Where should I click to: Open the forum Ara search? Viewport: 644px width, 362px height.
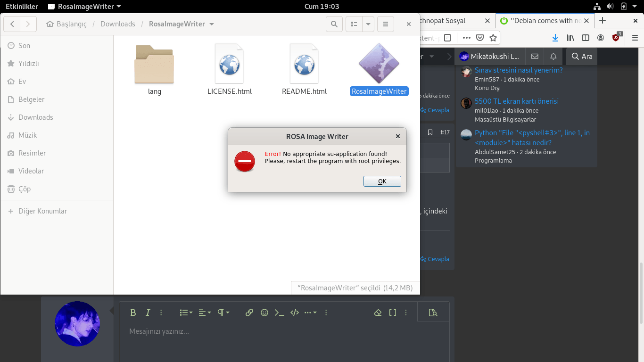582,57
